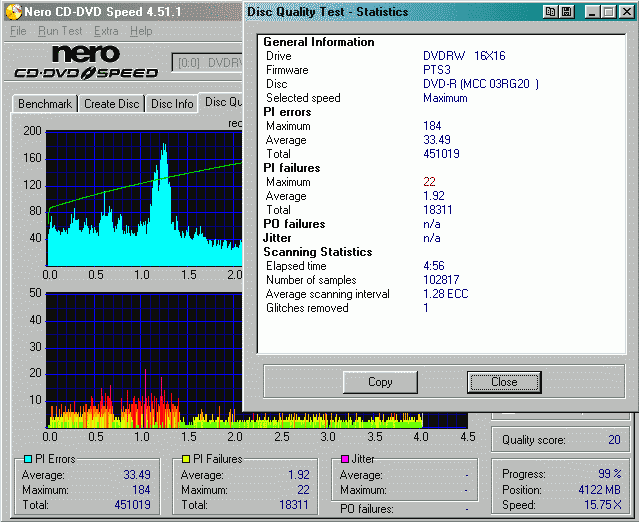Image resolution: width=639 pixels, height=522 pixels.
Task: Click the Progress value 99 %
Action: tap(610, 474)
